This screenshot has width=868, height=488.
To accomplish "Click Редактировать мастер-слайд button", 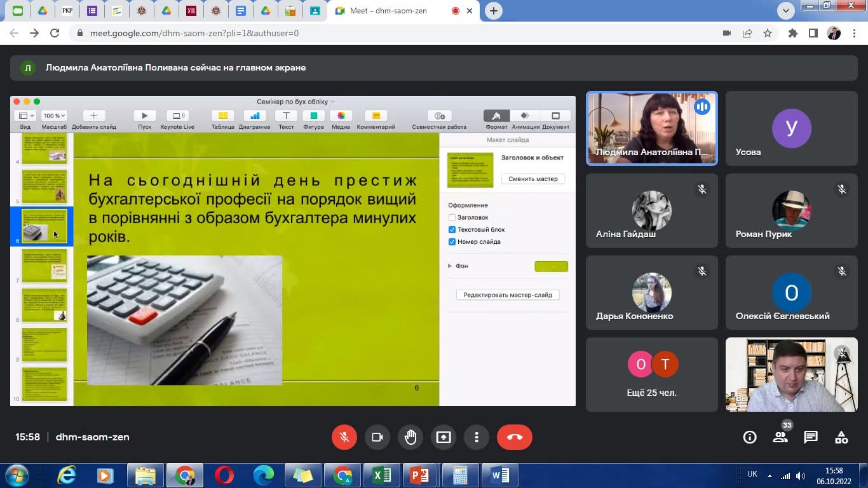I will [508, 295].
